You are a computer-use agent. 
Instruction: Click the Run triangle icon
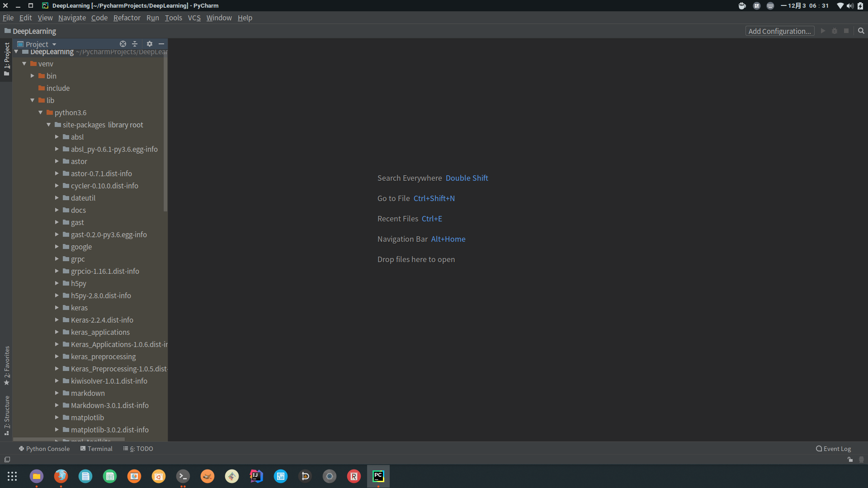coord(823,31)
